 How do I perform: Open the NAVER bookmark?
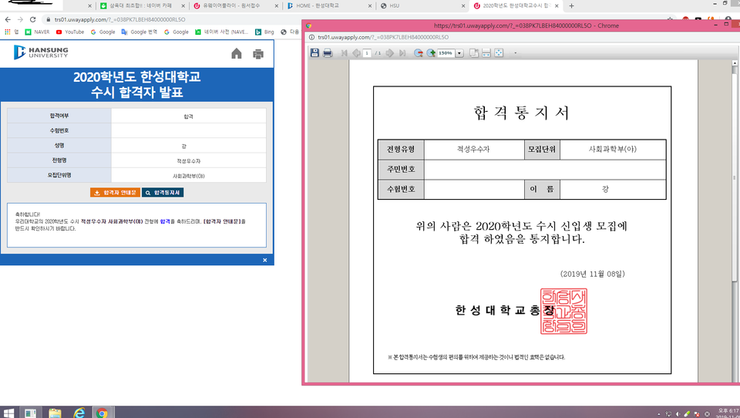pyautogui.click(x=37, y=32)
